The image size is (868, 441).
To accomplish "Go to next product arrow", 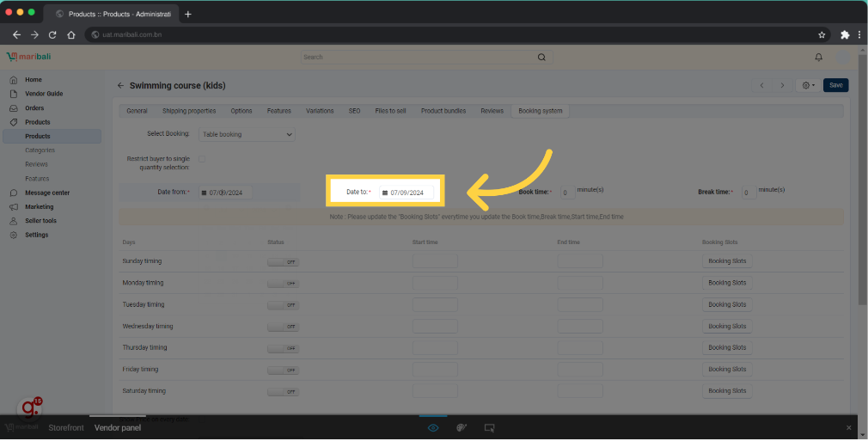I will pos(782,85).
